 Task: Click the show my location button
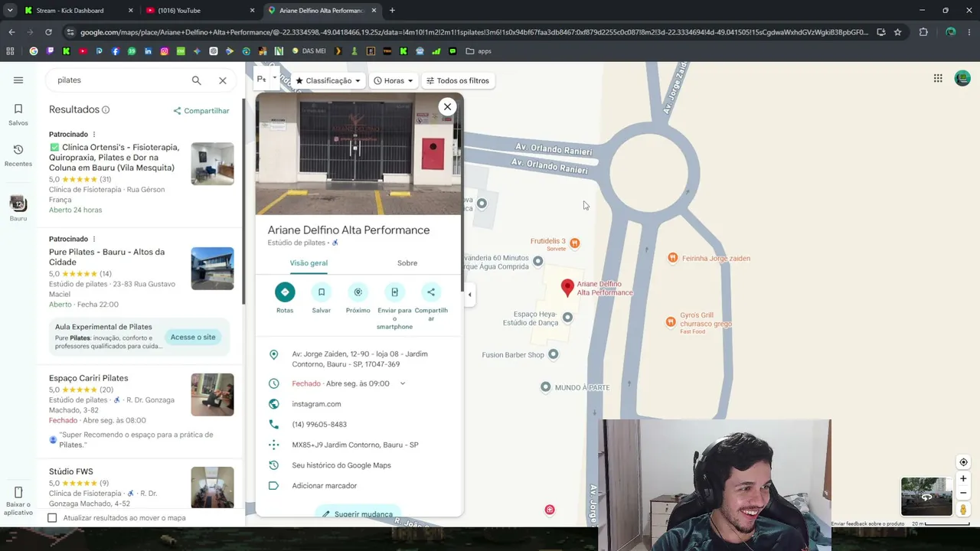coord(963,462)
